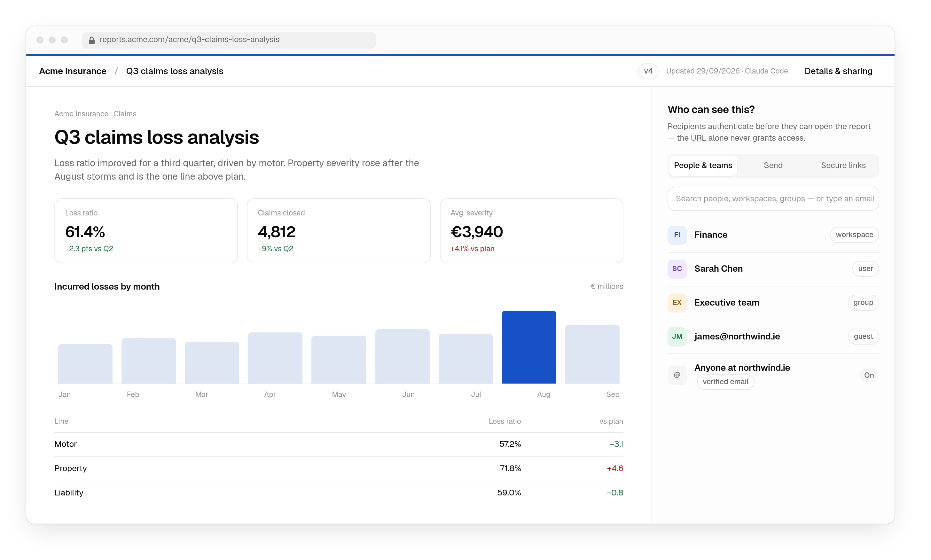The width and height of the screenshot is (931, 560).
Task: Select the January bar in the chart
Action: coord(85,364)
